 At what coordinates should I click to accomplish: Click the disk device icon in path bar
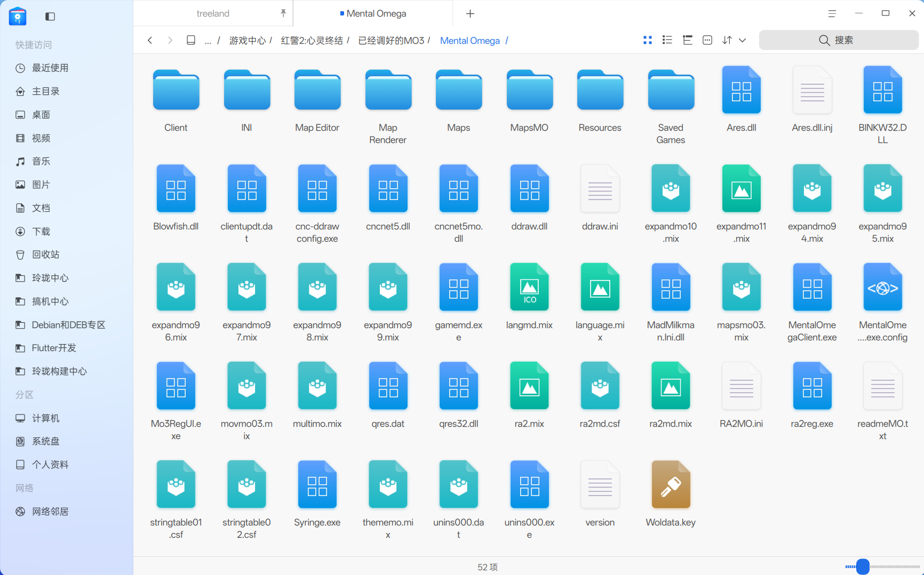(190, 40)
